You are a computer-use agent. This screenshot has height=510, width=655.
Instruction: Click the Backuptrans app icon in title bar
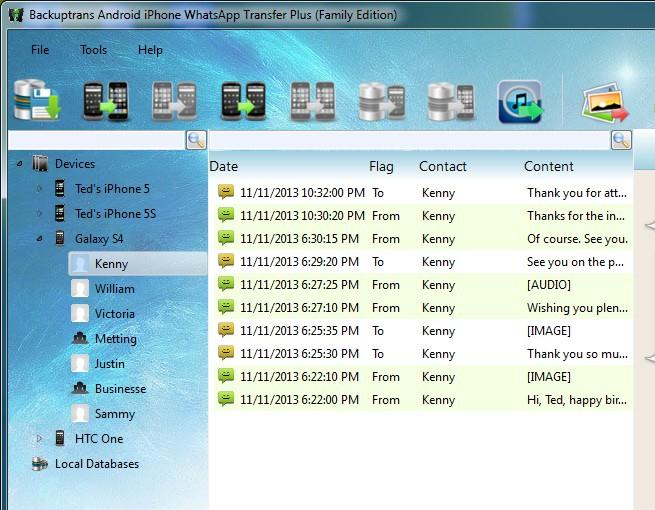pos(15,15)
